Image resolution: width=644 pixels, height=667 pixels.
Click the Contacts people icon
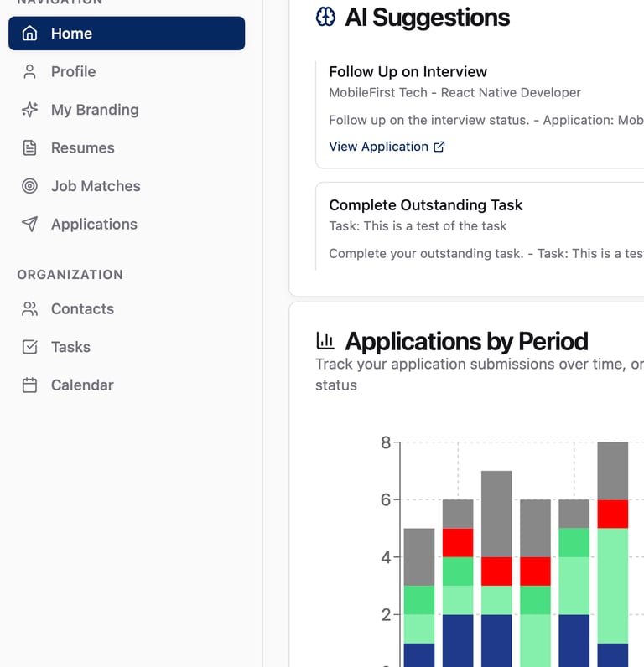pos(30,309)
